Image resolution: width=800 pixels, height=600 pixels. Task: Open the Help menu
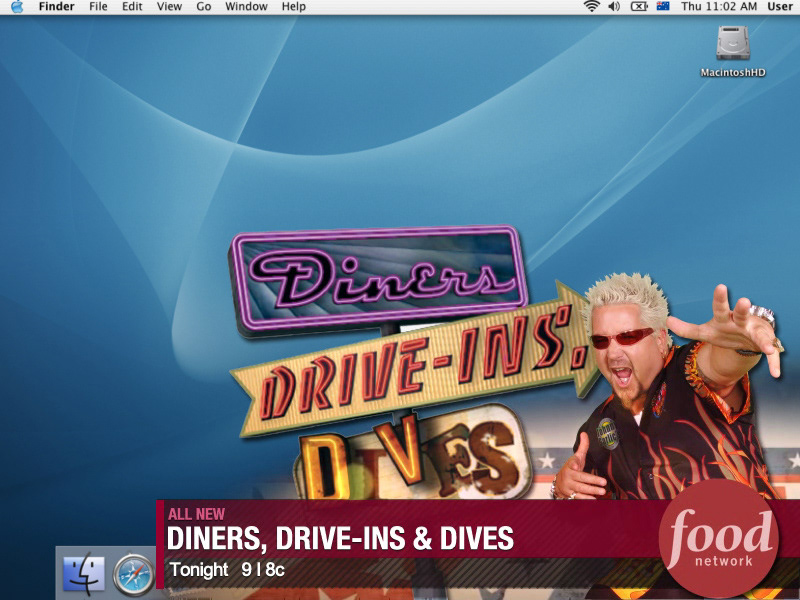coord(293,7)
